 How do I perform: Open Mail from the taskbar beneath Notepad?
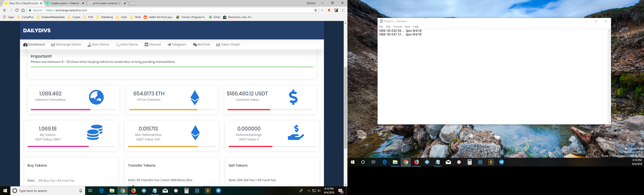click(x=448, y=162)
